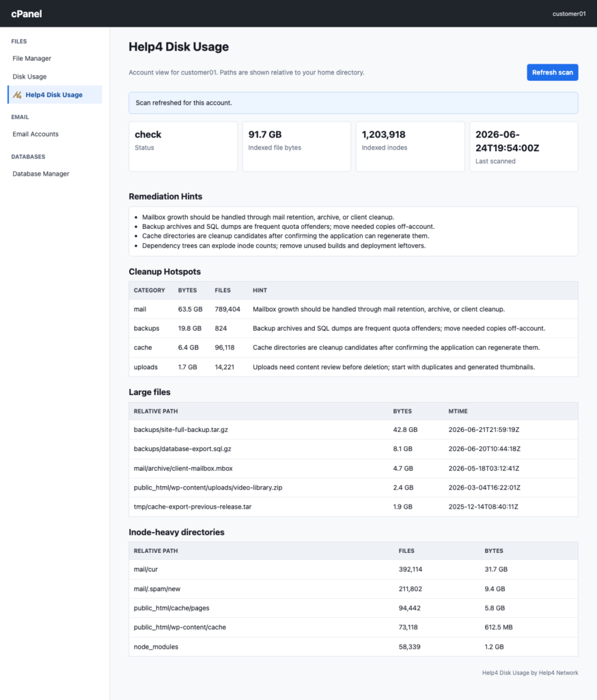Click the video-library.zip file path
Image resolution: width=597 pixels, height=700 pixels.
(x=208, y=487)
